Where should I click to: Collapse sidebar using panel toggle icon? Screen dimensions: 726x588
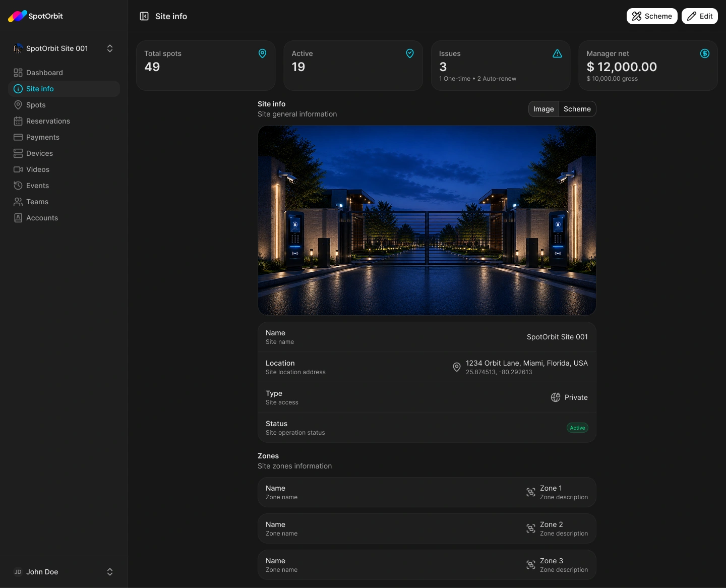pos(144,16)
